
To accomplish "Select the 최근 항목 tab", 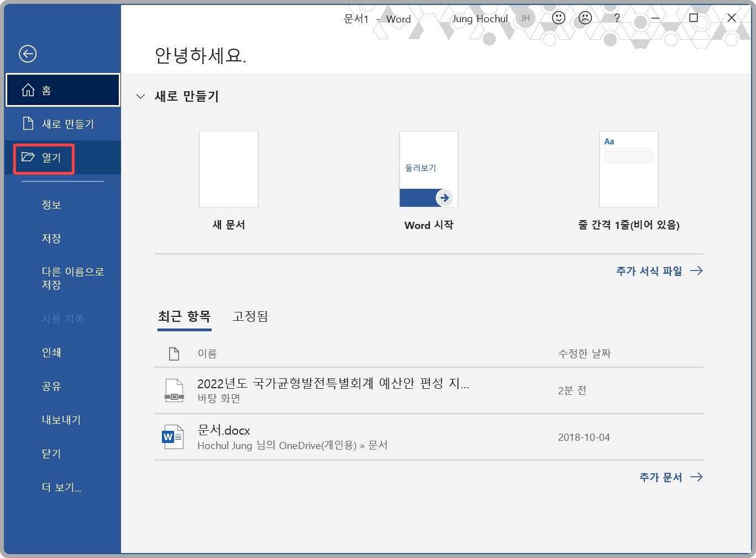I will tap(185, 316).
